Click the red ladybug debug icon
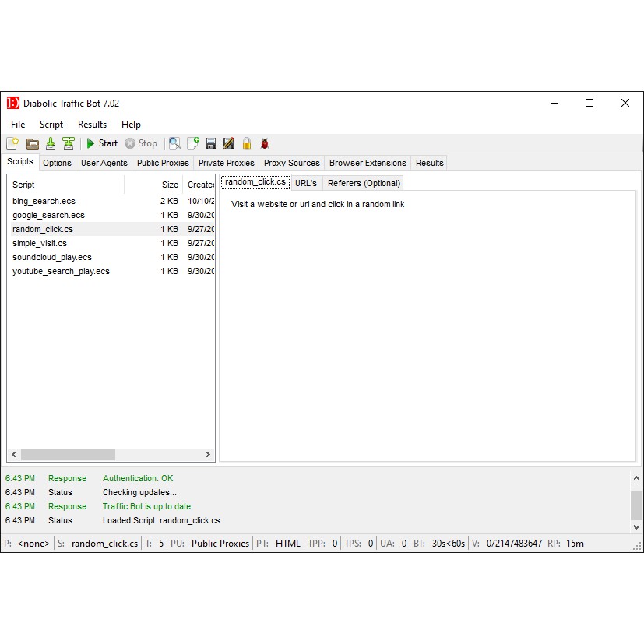The width and height of the screenshot is (644, 644). (x=265, y=143)
